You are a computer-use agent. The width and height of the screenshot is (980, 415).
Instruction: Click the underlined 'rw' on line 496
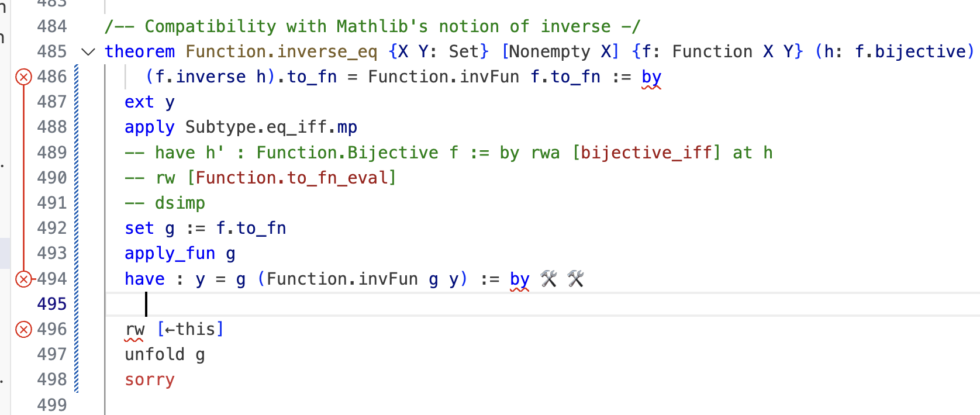134,330
